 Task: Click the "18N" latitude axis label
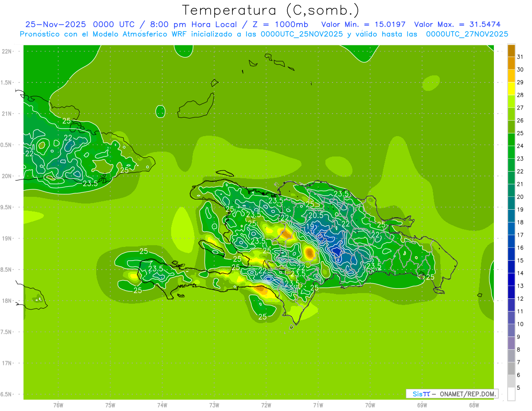[7, 301]
